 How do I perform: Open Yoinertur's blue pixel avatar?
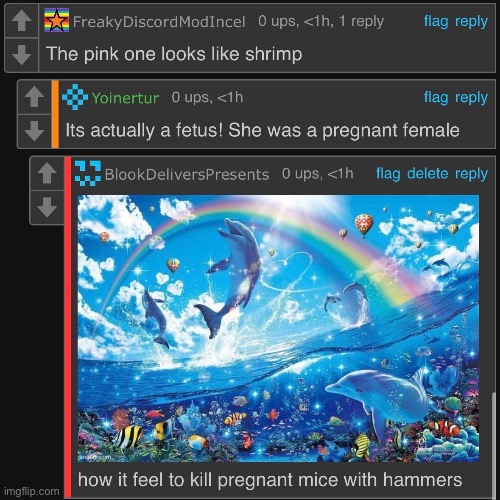(75, 97)
